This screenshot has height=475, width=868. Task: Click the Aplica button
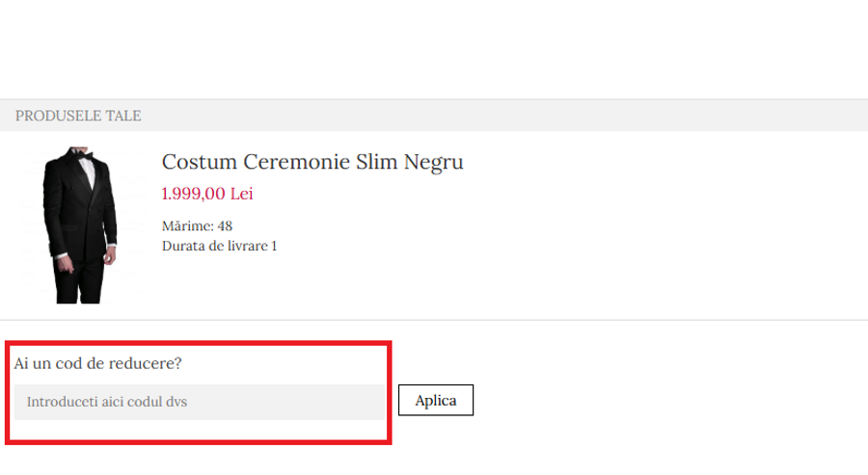[x=436, y=400]
